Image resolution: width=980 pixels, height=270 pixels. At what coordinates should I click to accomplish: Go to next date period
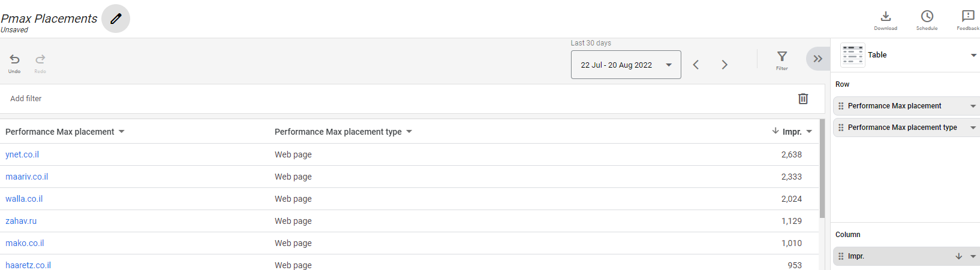pos(725,65)
